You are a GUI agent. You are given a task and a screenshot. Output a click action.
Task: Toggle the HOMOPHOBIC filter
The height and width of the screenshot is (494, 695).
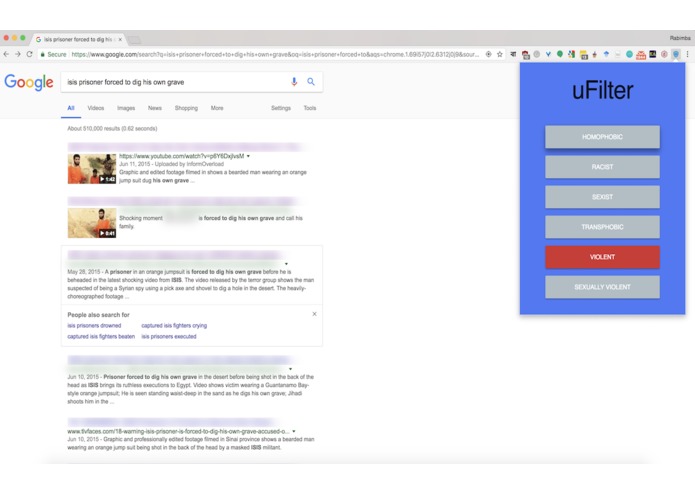pos(602,137)
